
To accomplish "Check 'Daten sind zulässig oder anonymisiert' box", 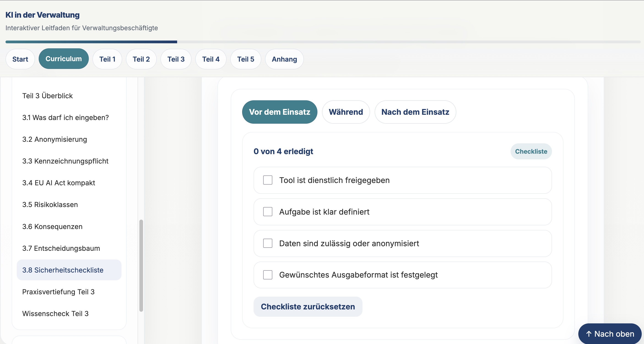I will click(268, 243).
